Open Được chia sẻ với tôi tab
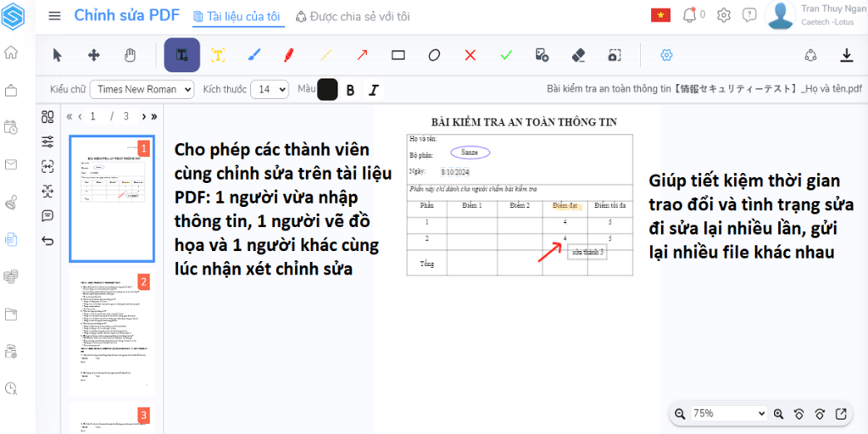Screen dimensions: 868x434 point(352,16)
